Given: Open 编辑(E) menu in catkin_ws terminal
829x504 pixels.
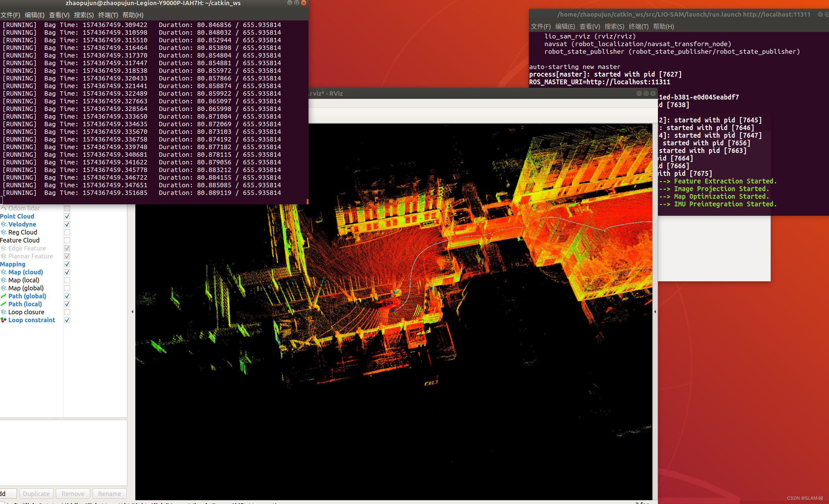Looking at the screenshot, I should pyautogui.click(x=35, y=15).
